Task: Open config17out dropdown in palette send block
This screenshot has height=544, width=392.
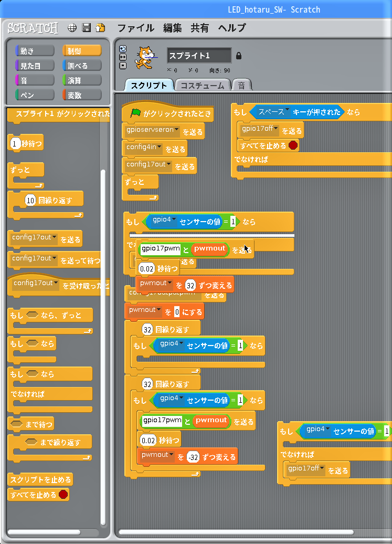Action: pos(55,237)
